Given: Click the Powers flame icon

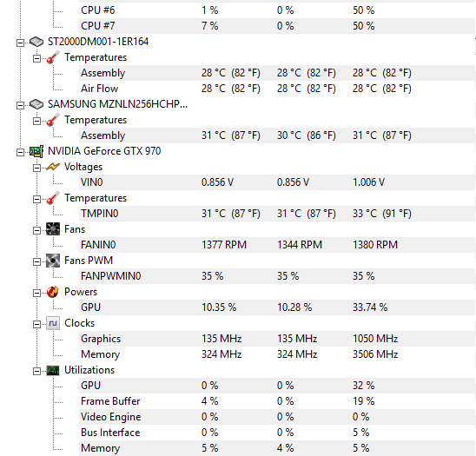Looking at the screenshot, I should (53, 292).
